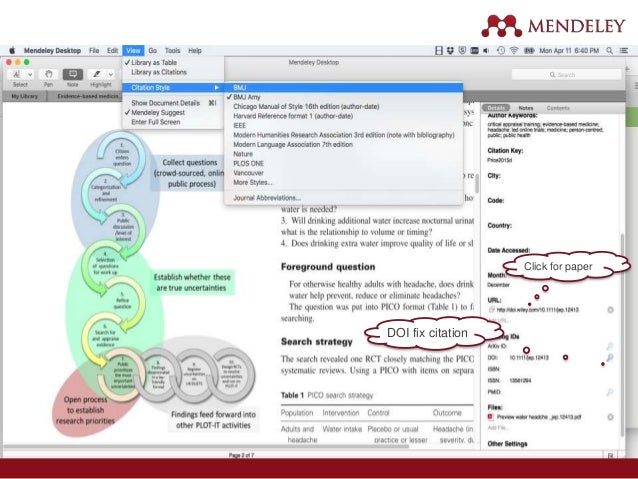Close the open View menu

click(x=133, y=50)
